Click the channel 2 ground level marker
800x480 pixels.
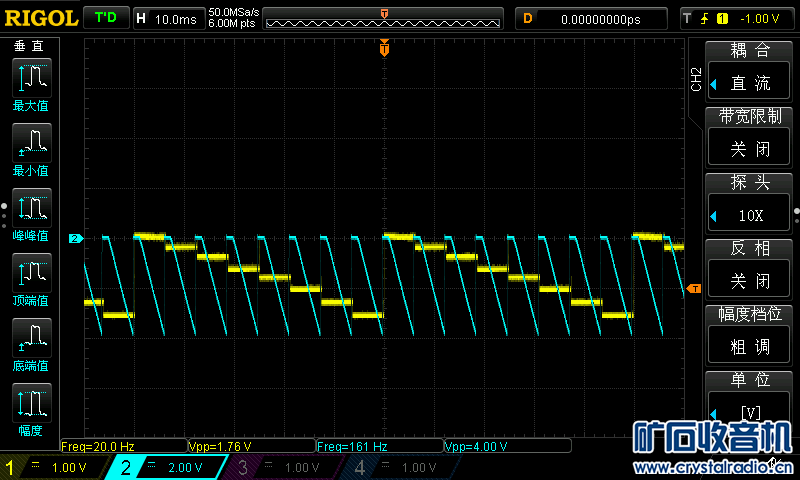coord(74,238)
